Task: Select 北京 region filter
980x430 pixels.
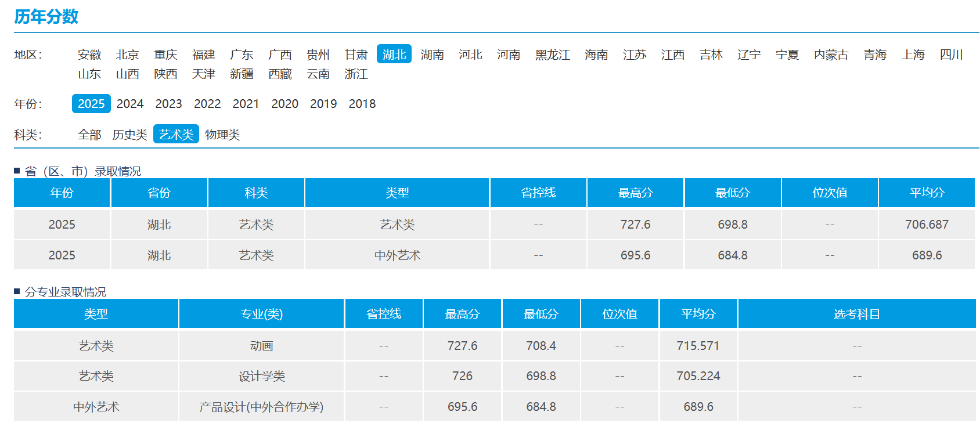Action: pos(127,55)
